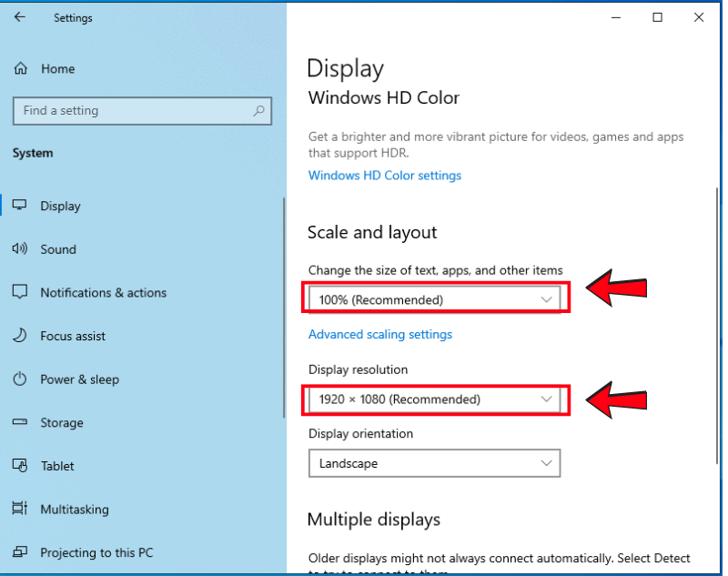
Task: Click the Storage drive icon
Action: [x=20, y=422]
